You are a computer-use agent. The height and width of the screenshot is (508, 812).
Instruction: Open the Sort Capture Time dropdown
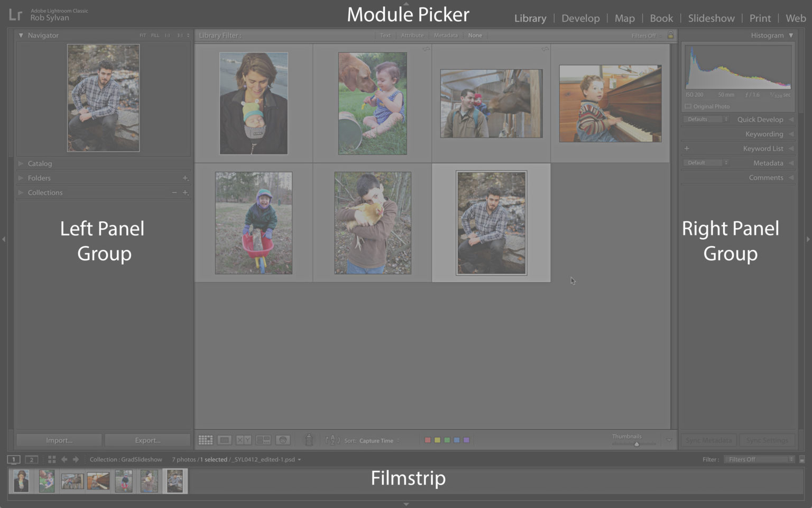tap(379, 441)
